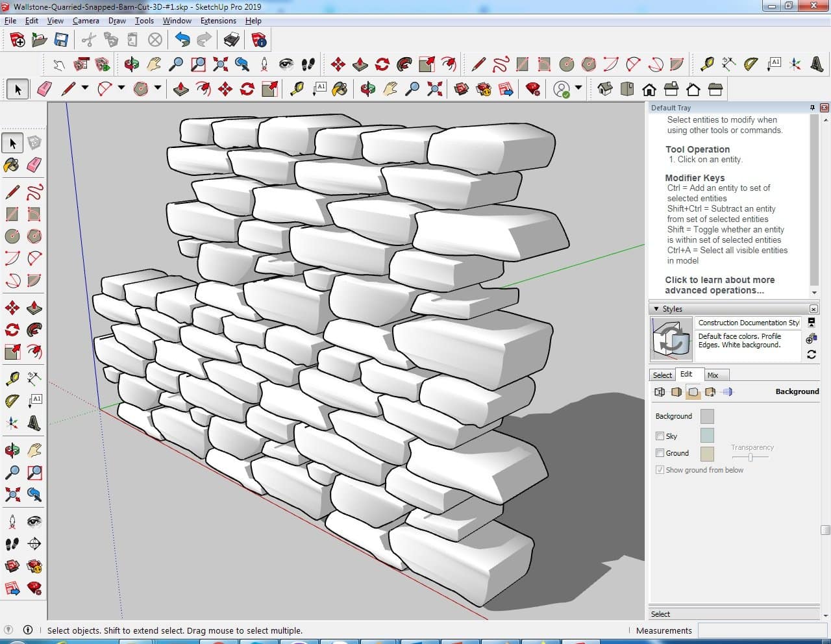This screenshot has height=644, width=831.
Task: Switch to the Mix tab
Action: (x=713, y=375)
